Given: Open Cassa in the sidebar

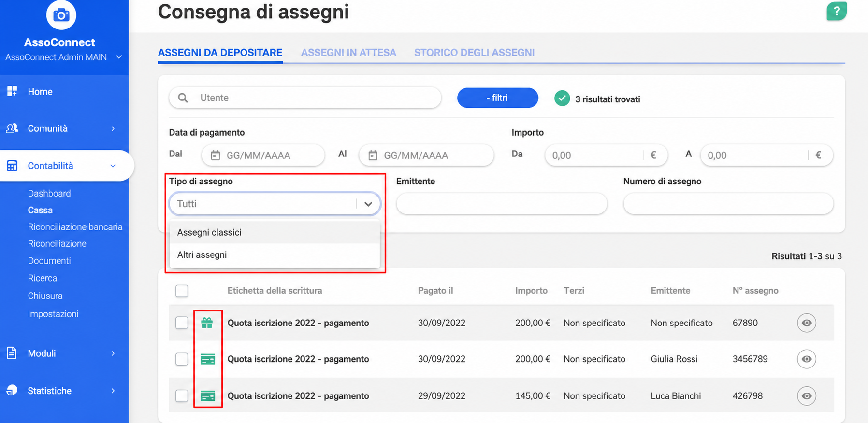Looking at the screenshot, I should tap(40, 210).
